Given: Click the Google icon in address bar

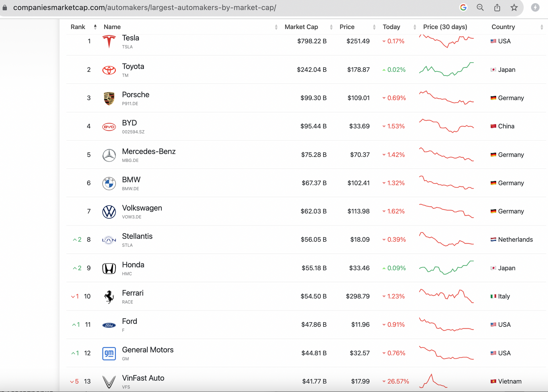Looking at the screenshot, I should (463, 8).
